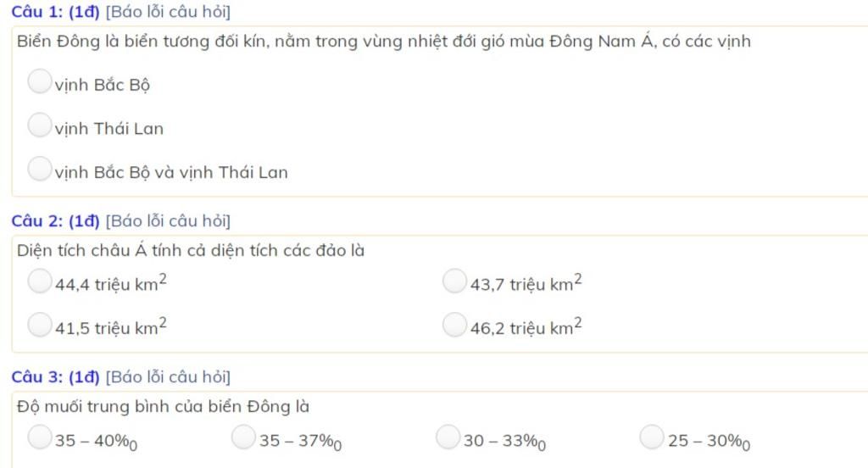Click the Biển Đông question text
868x468 pixels.
[x=384, y=42]
